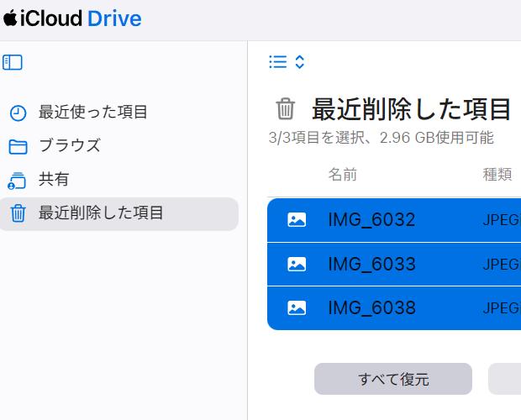Click the list view icon
This screenshot has height=420, width=521.
278,62
